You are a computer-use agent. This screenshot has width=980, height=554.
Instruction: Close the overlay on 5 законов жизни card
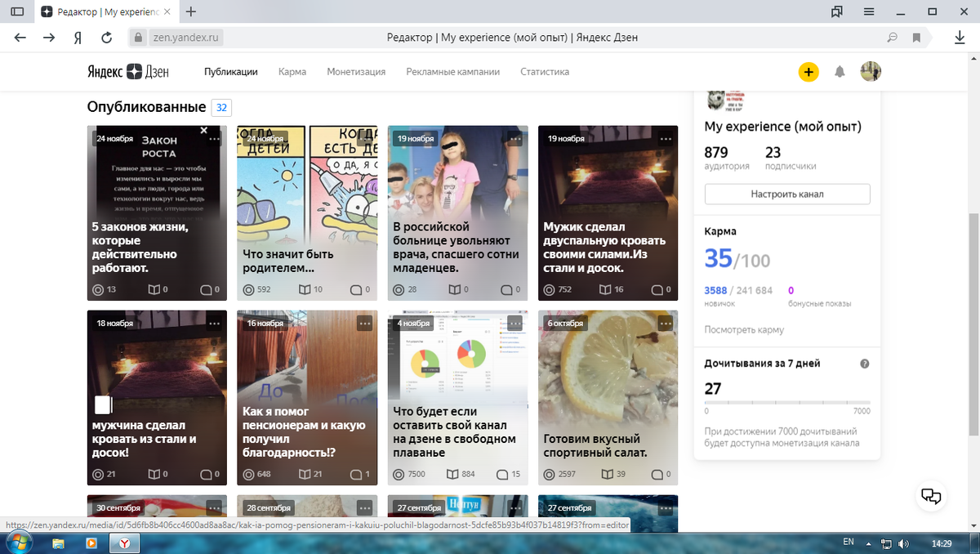click(x=204, y=130)
